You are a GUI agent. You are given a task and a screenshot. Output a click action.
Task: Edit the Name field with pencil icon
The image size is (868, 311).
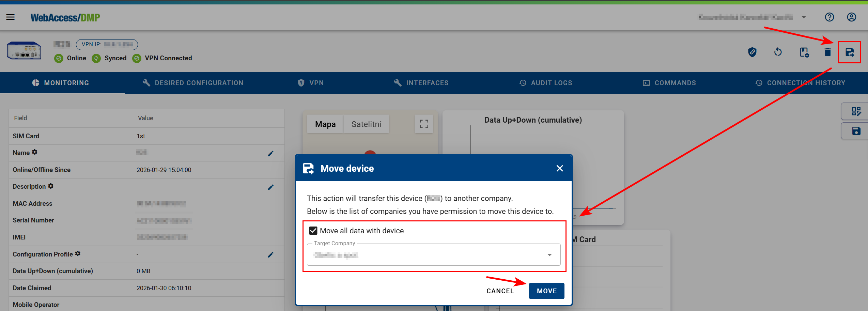pyautogui.click(x=270, y=154)
